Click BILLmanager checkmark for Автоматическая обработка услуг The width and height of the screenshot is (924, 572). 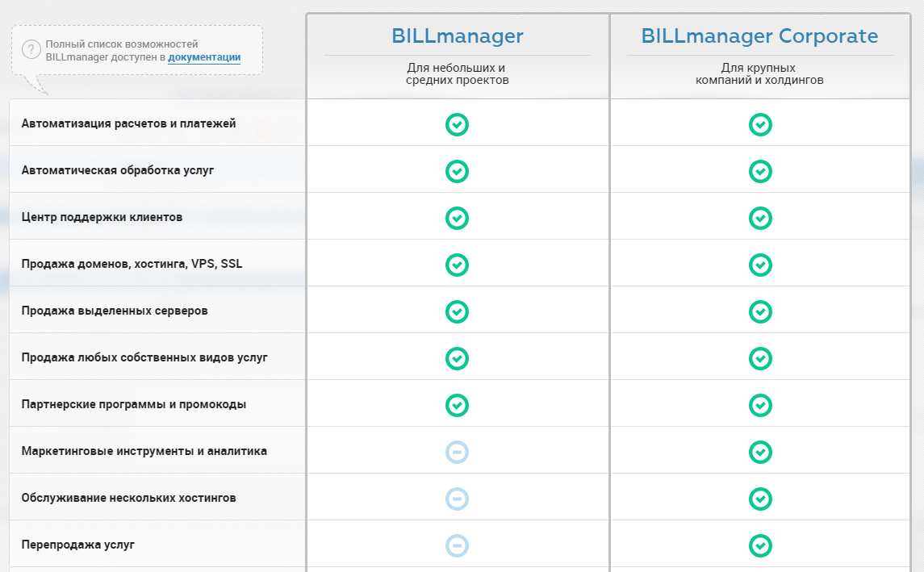click(x=457, y=172)
